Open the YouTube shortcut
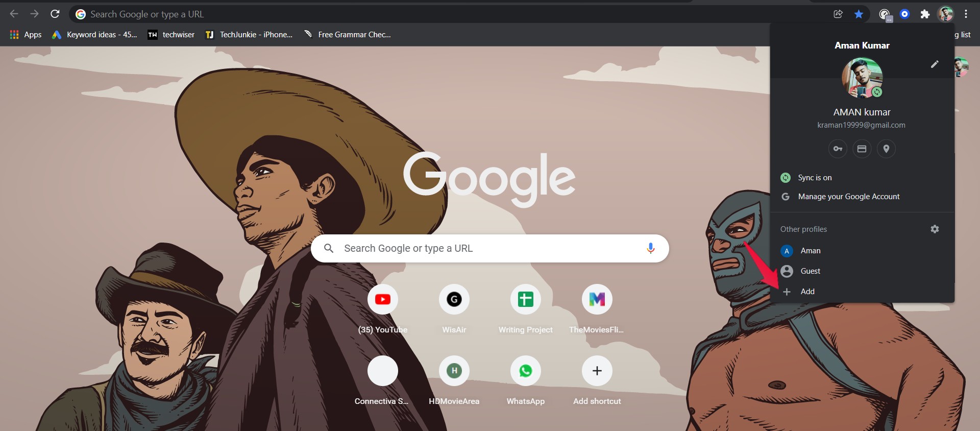The image size is (980, 431). click(383, 309)
